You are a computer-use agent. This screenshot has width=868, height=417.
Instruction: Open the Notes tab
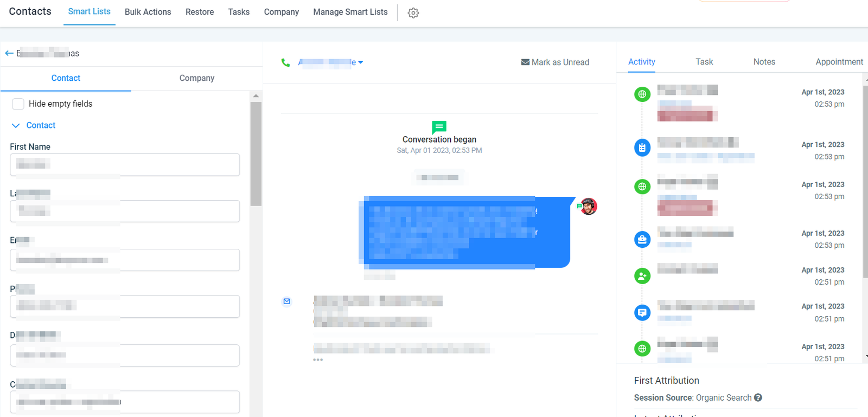click(764, 62)
